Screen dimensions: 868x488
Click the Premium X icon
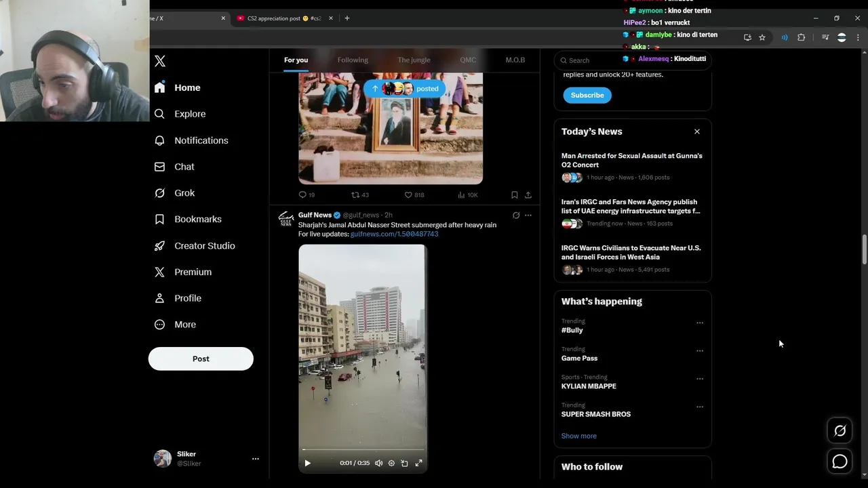coord(159,272)
